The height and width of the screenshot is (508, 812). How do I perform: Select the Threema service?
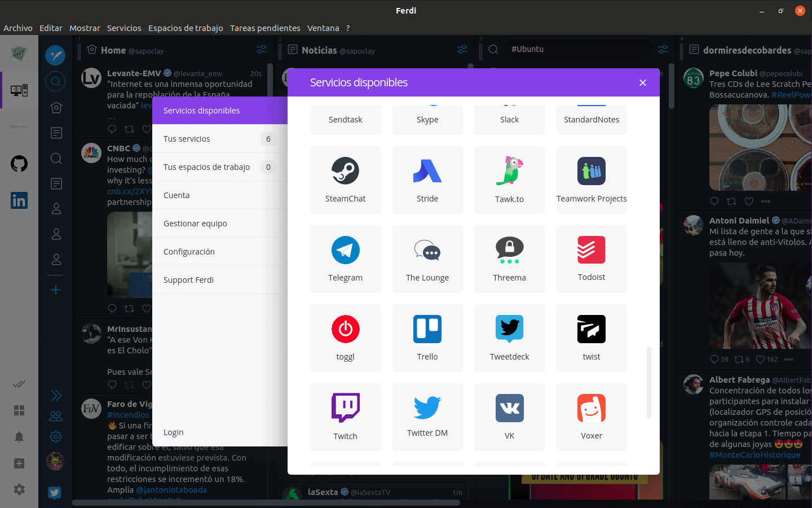(x=509, y=251)
